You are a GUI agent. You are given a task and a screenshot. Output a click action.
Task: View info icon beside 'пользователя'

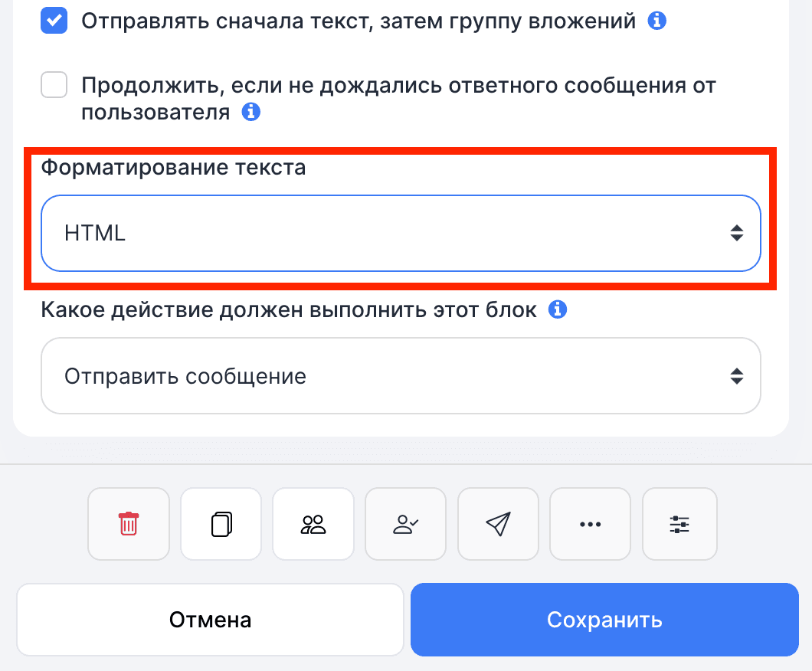pyautogui.click(x=252, y=112)
